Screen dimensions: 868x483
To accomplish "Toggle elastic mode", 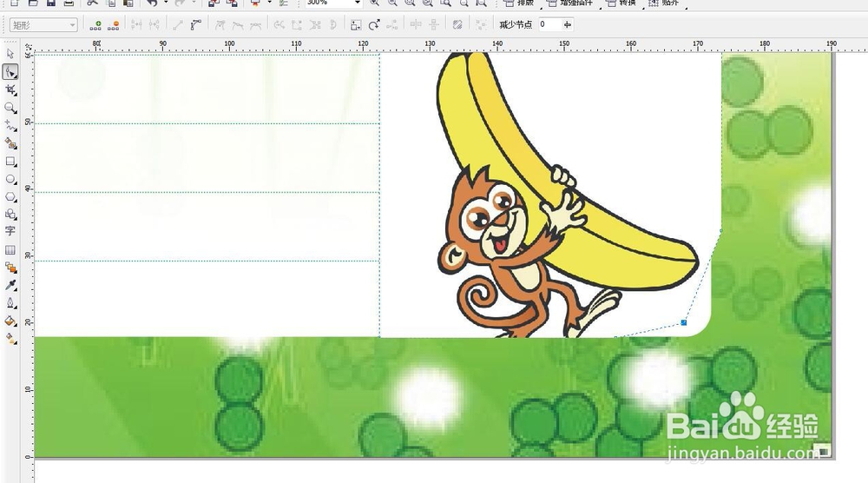I will tap(457, 25).
